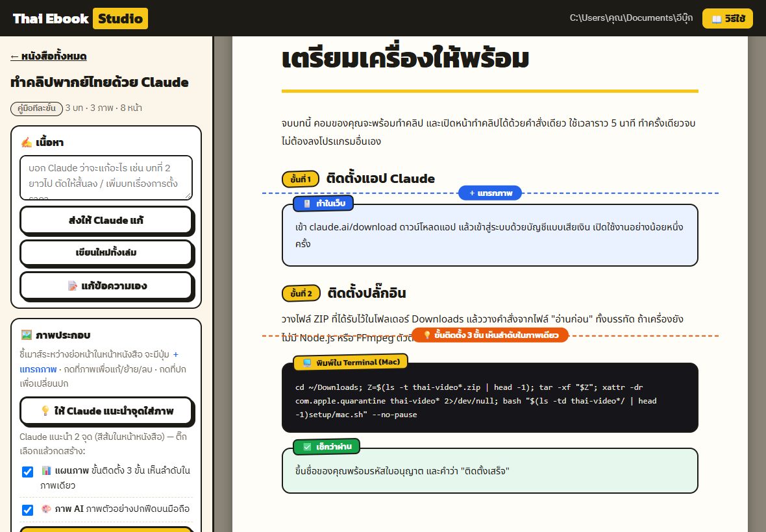Click the ทำในเว็บ callout label
766x532 pixels.
pos(323,203)
